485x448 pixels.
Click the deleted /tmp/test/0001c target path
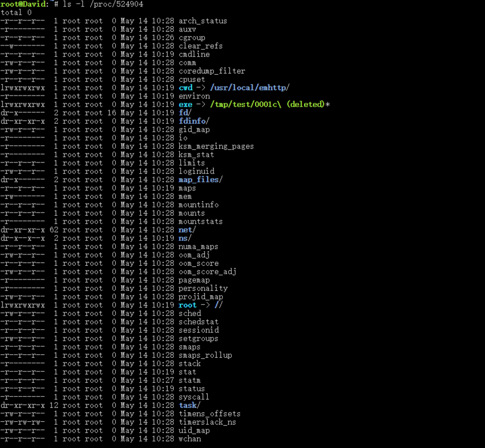(x=270, y=105)
